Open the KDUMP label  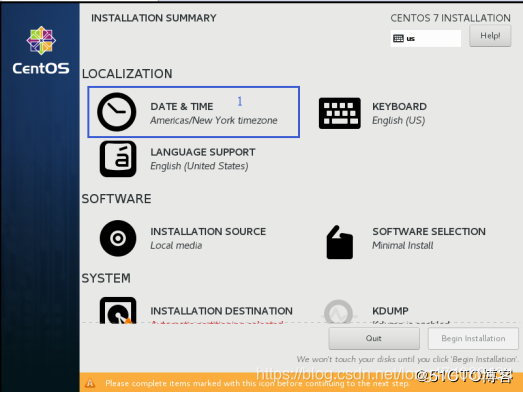point(390,311)
